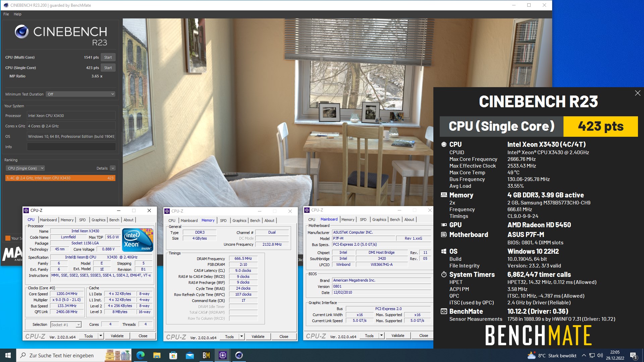Click the CPU-Z icon in the CPU tab window title
The height and width of the screenshot is (362, 644).
click(26, 210)
